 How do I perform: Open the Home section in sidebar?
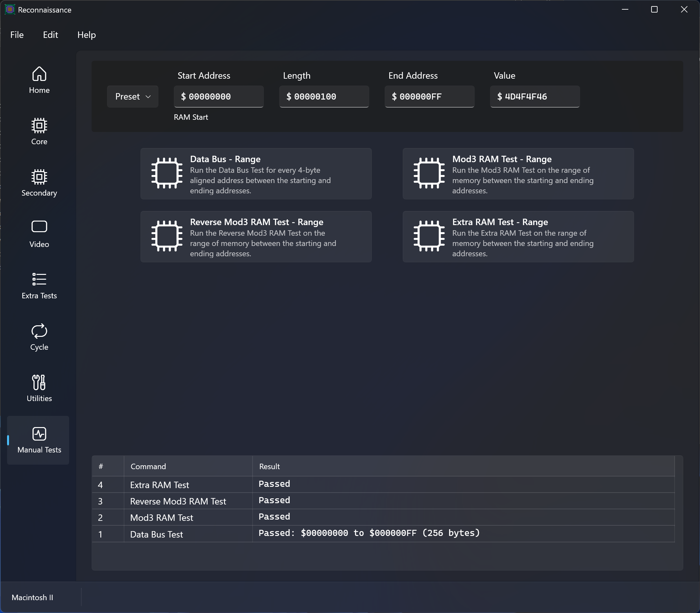coord(39,80)
